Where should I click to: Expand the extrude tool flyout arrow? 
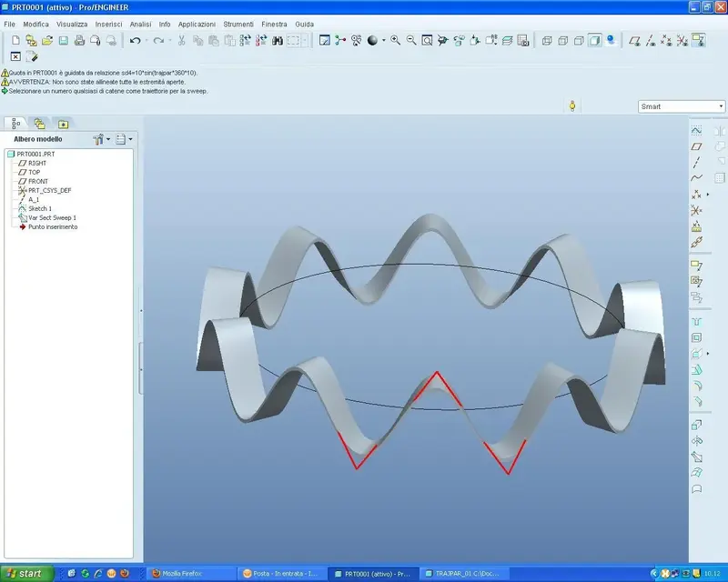[708, 354]
